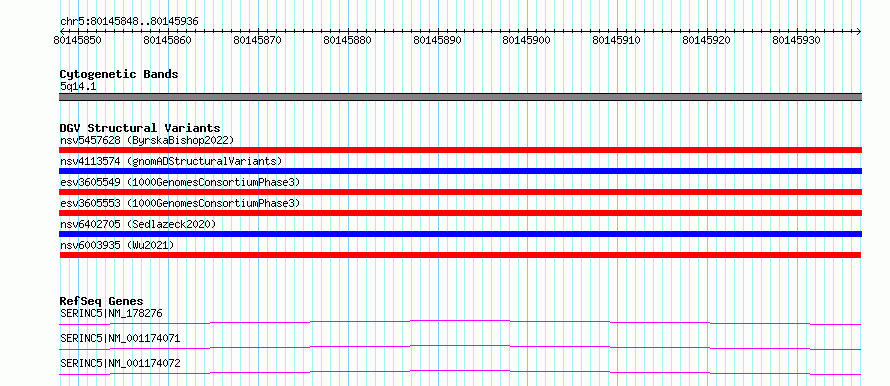Click the magenta line of SERINC5|NM_001174071
Viewport: 890px width, 386px height.
[460, 347]
